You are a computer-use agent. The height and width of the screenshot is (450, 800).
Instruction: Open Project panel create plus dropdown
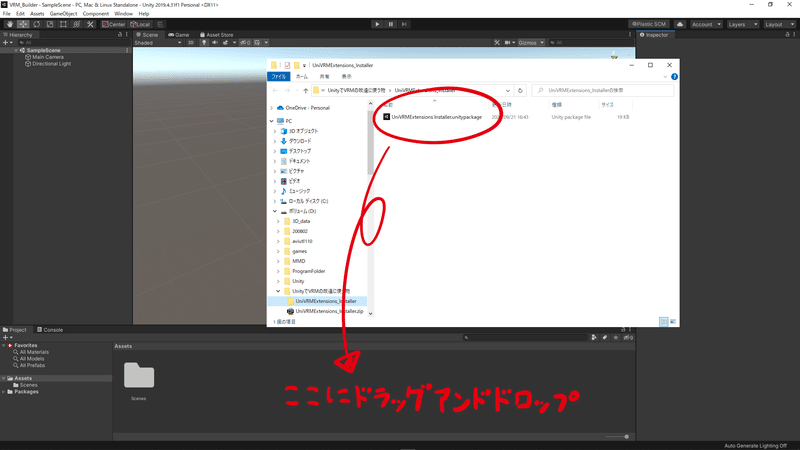tap(7, 338)
